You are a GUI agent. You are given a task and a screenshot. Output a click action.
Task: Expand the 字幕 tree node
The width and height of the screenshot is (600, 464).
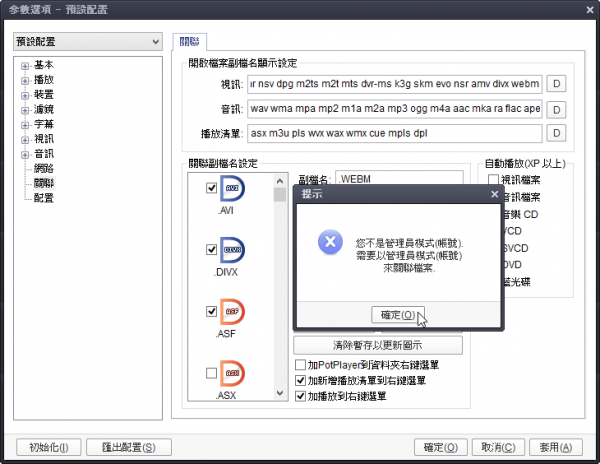tap(25, 125)
